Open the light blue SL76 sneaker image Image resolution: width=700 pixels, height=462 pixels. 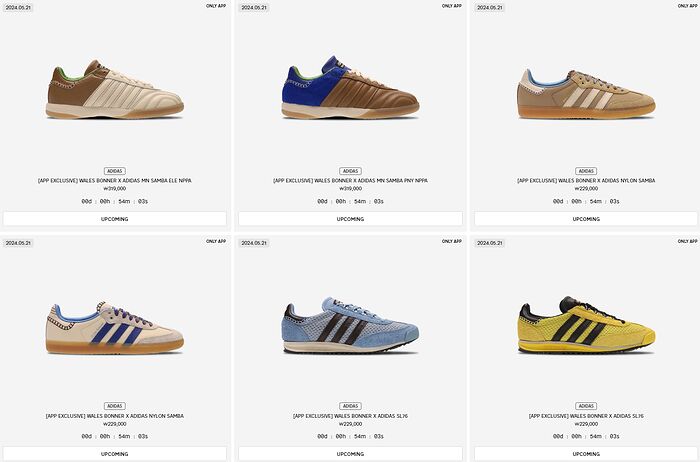350,325
